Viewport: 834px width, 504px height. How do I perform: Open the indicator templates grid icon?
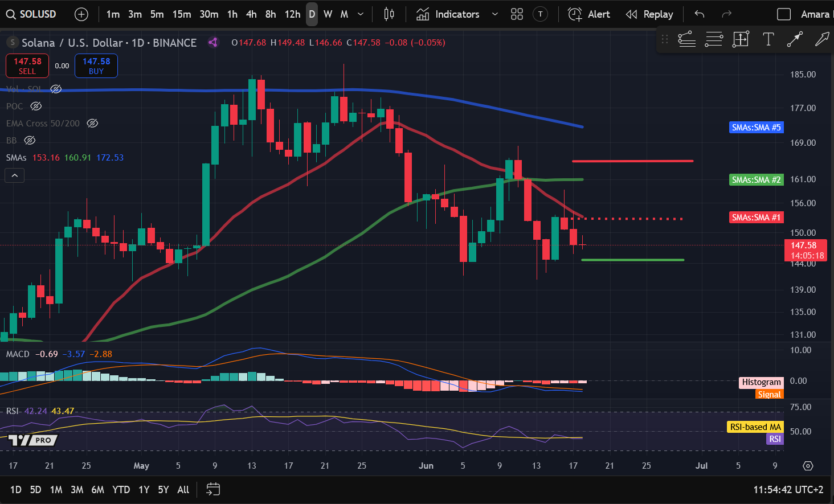coord(517,14)
